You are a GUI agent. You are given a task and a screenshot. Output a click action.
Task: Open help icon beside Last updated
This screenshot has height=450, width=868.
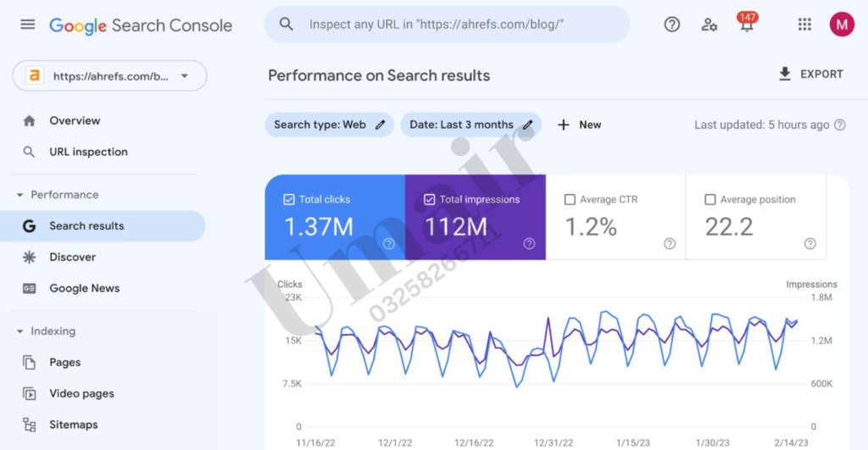pos(840,125)
